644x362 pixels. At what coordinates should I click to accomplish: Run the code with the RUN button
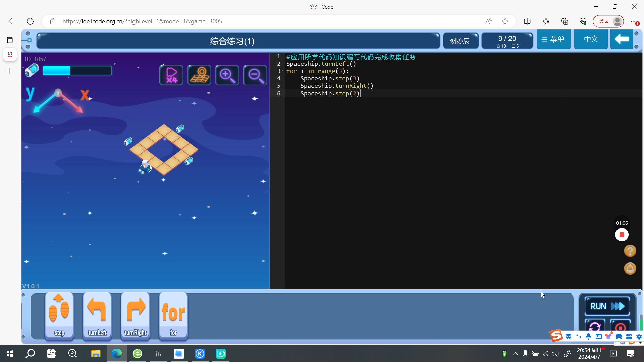(x=606, y=306)
